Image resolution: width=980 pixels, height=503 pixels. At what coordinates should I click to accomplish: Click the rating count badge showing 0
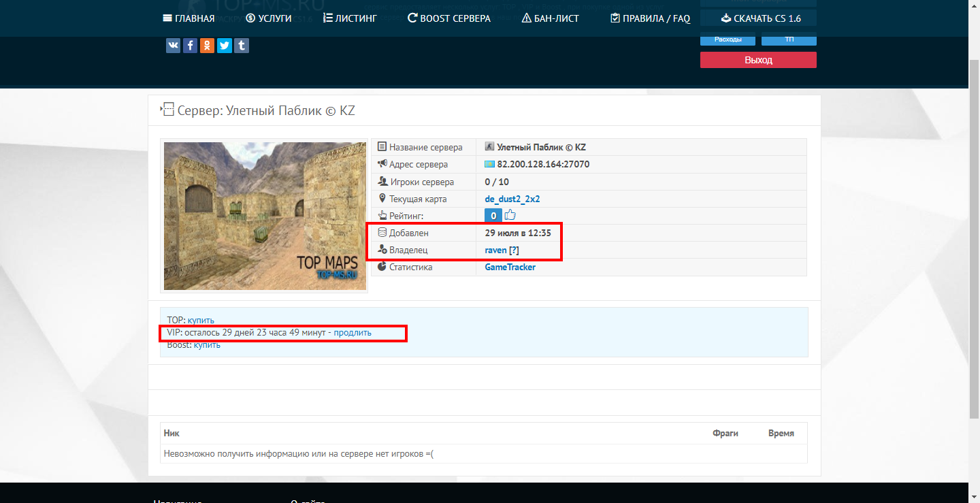point(493,216)
